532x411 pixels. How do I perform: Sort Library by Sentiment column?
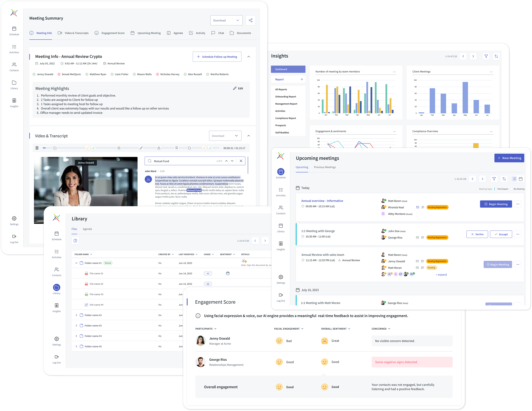click(227, 254)
